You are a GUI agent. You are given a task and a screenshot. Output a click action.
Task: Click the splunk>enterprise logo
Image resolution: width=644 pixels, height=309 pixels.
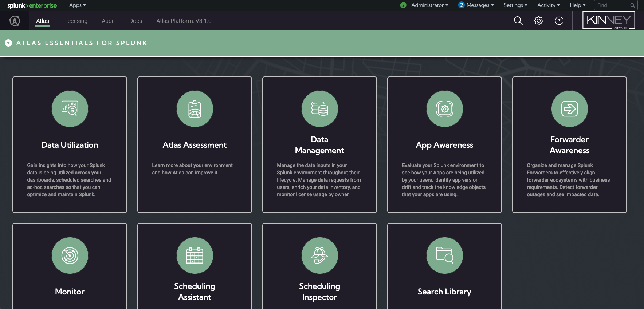pyautogui.click(x=32, y=5)
